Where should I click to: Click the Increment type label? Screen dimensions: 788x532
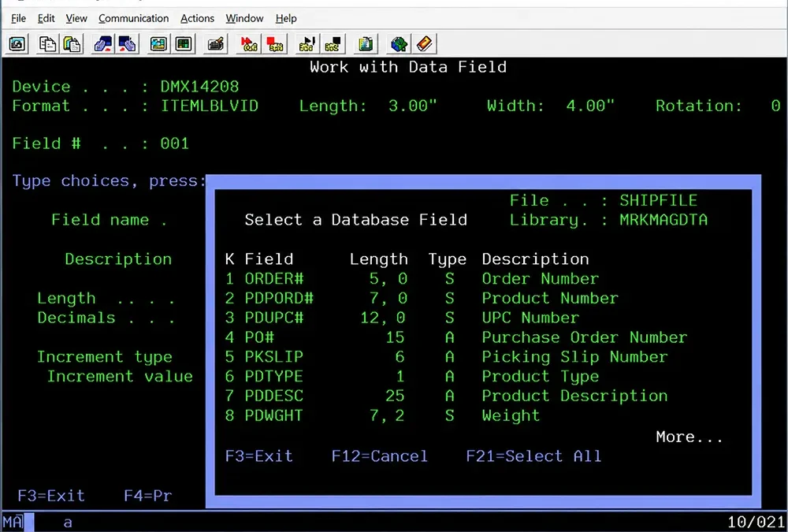(105, 357)
